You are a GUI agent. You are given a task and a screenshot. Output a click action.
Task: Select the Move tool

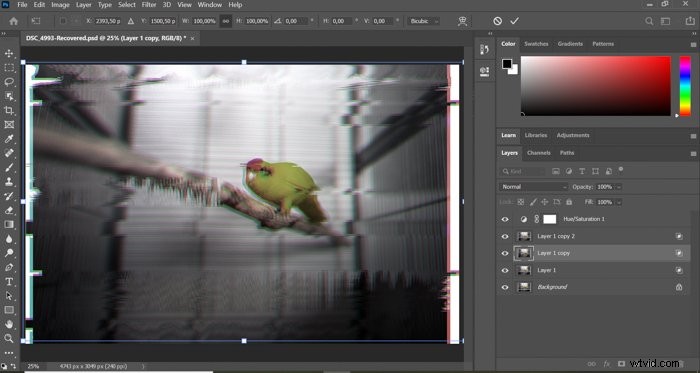point(9,54)
